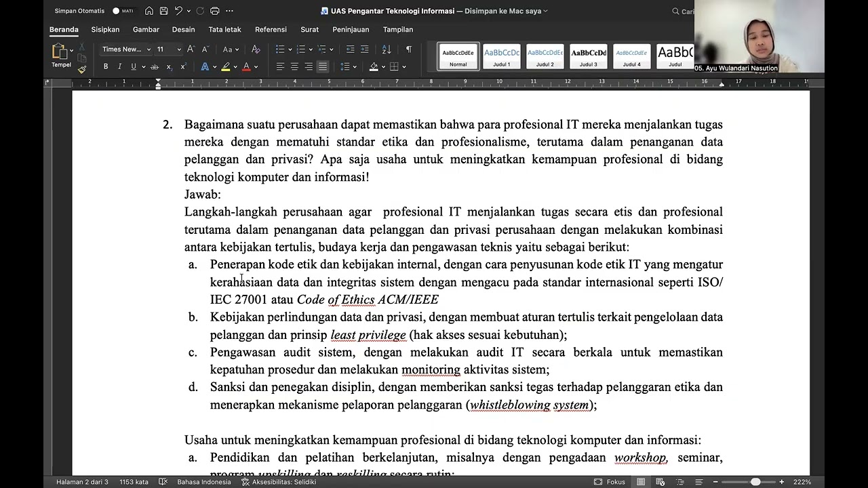Apply shading with the paint bucket icon

coord(374,66)
